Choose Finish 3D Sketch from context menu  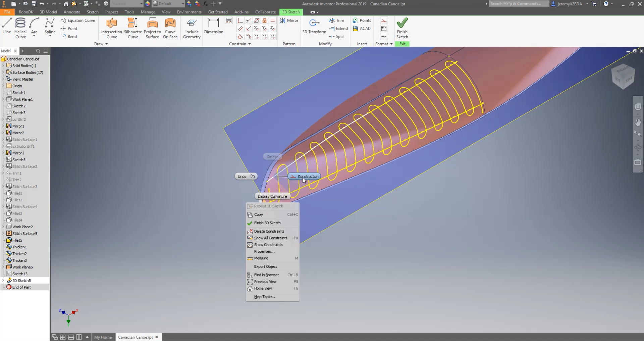pos(267,223)
